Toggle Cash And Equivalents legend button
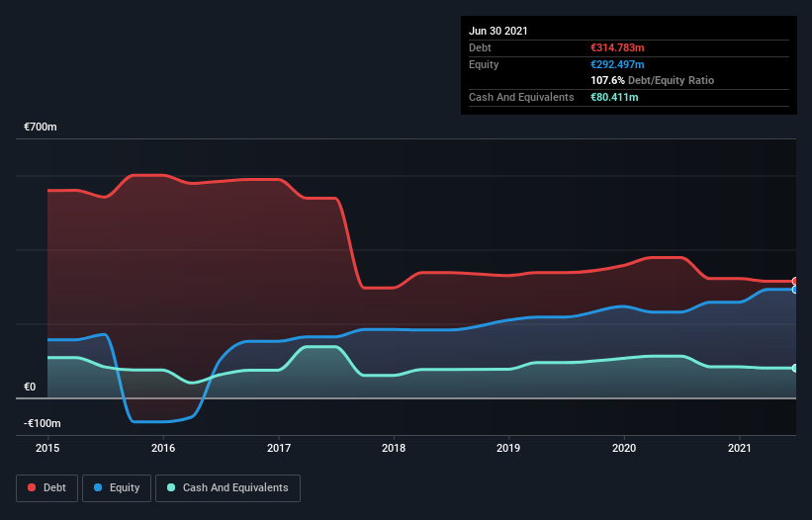 pyautogui.click(x=227, y=488)
